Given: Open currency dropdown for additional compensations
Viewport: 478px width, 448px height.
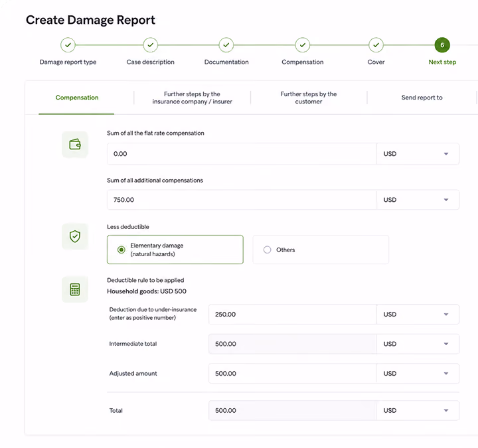Looking at the screenshot, I should (x=418, y=200).
